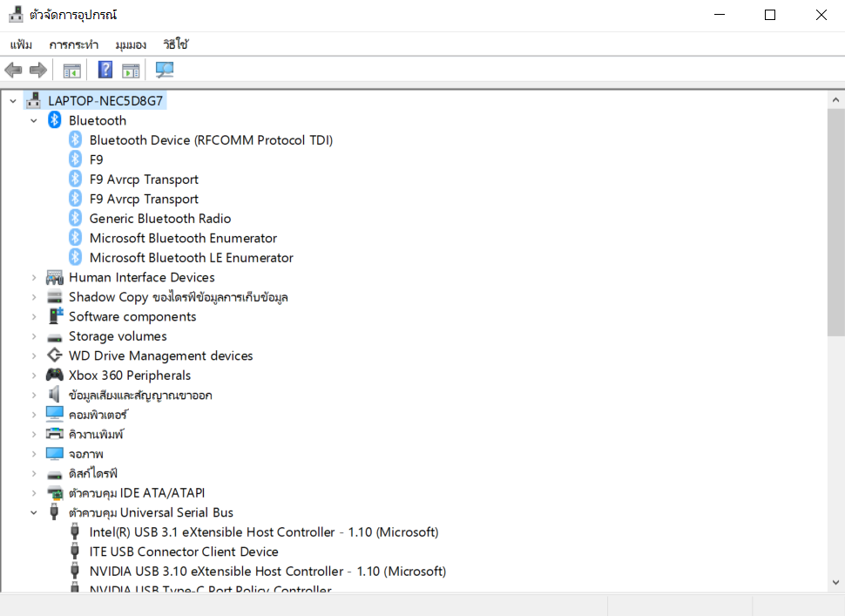Screen dimensions: 845x616
Task: Expand the IDE ATA/ATAPI controllers category
Action: 34,493
